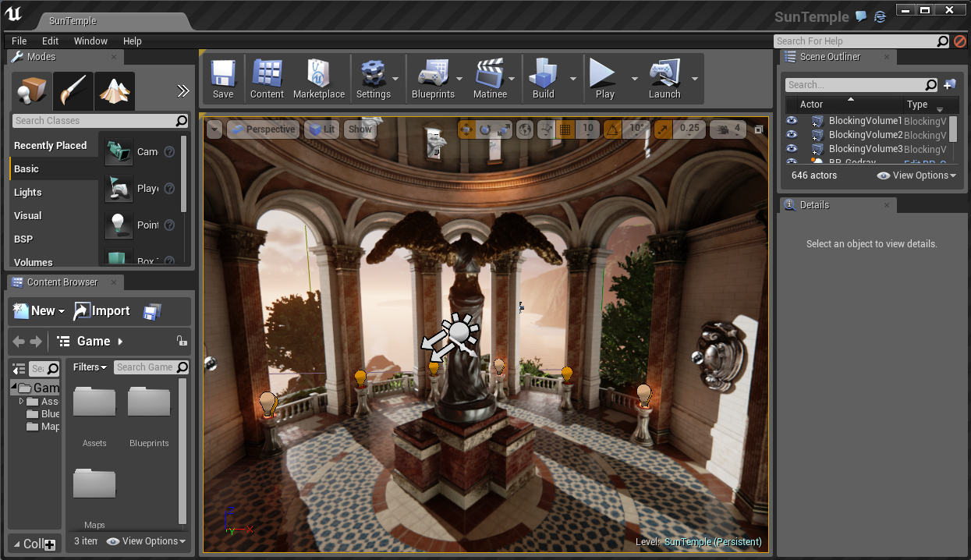Open the Settings gear toolbar icon
This screenshot has width=971, height=560.
373,79
